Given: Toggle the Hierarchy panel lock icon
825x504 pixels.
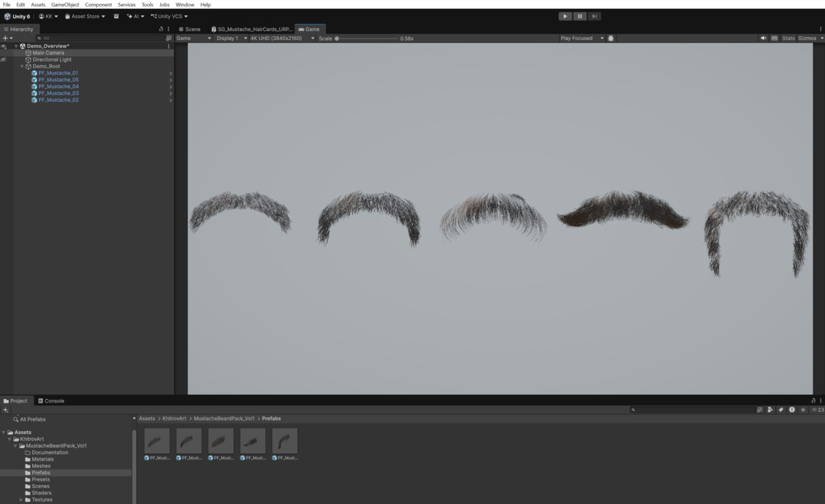Looking at the screenshot, I should pyautogui.click(x=161, y=29).
